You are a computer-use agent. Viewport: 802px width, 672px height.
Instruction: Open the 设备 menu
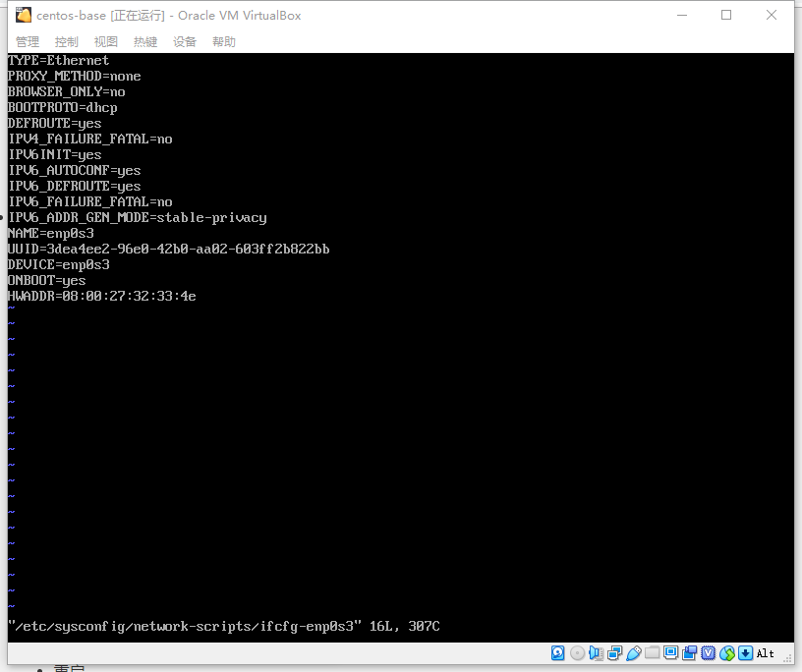point(185,41)
